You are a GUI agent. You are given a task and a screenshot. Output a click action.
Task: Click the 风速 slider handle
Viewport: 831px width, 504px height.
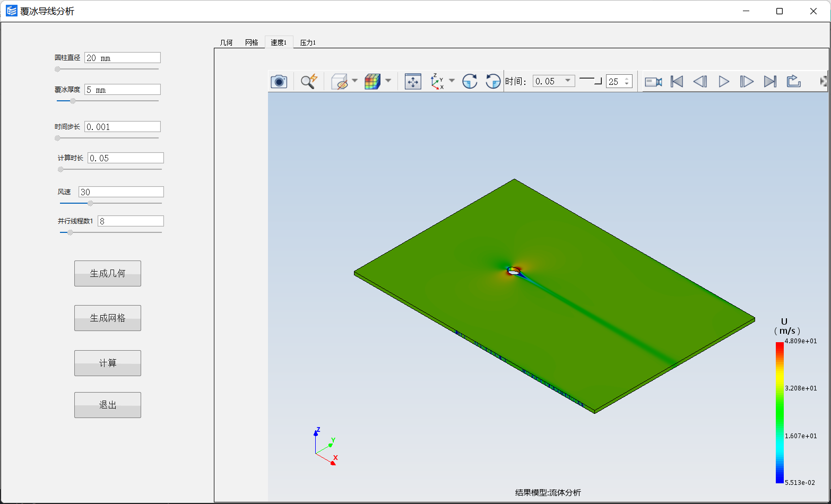point(90,203)
